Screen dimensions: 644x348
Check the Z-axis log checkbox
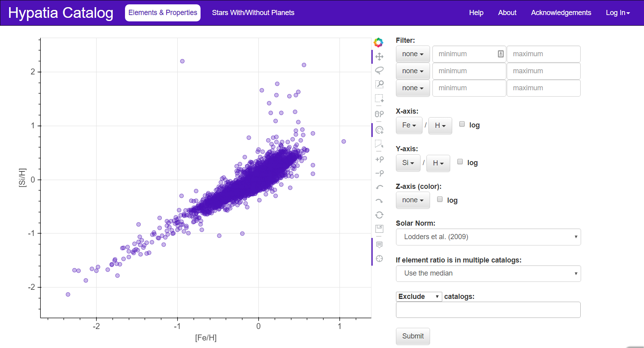[x=439, y=200]
